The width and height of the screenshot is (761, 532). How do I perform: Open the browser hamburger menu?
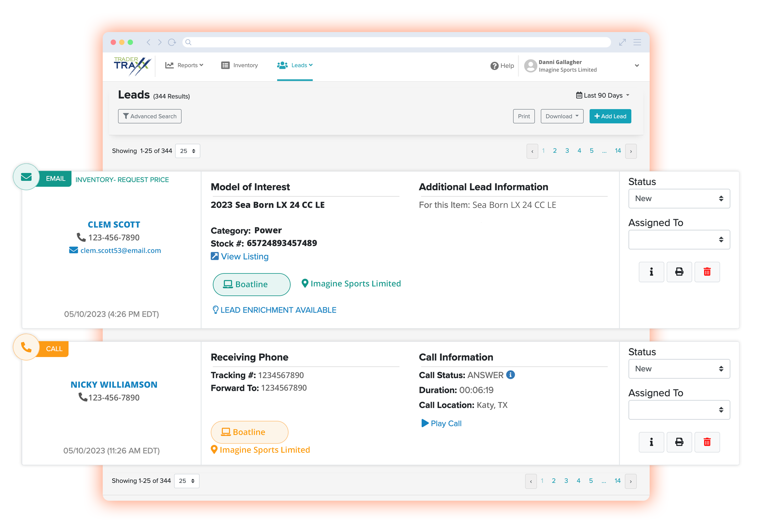pos(637,42)
